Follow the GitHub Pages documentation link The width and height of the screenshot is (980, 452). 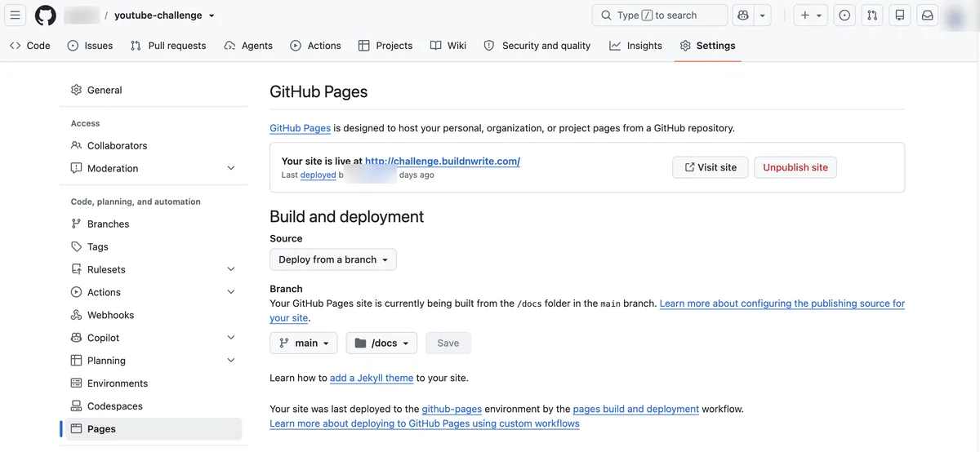point(300,128)
